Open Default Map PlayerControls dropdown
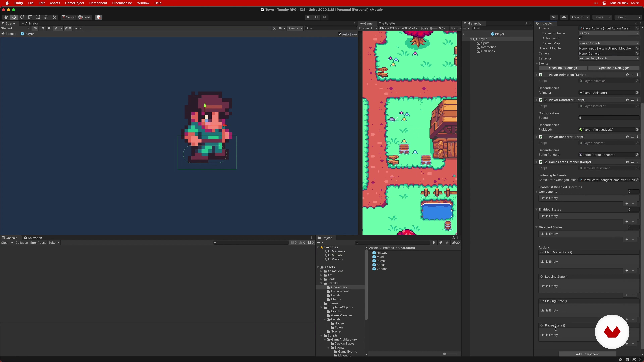This screenshot has width=644, height=362. click(609, 43)
